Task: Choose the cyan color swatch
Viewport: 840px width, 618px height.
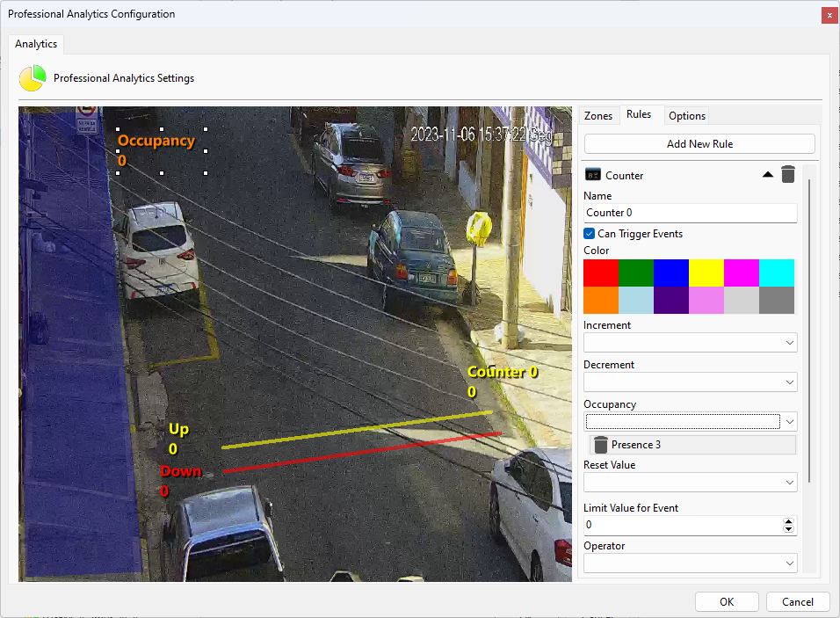Action: (x=777, y=273)
